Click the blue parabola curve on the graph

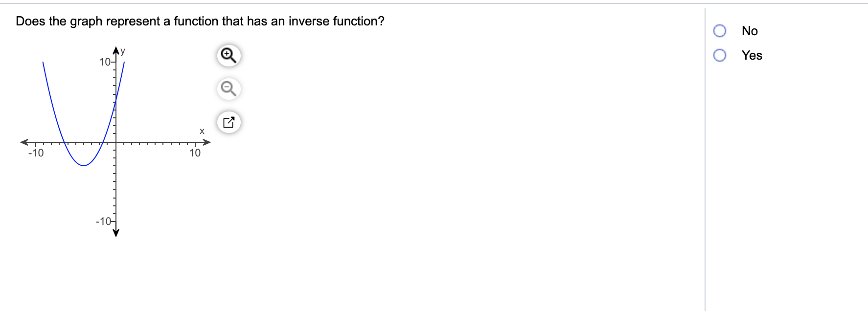(83, 166)
